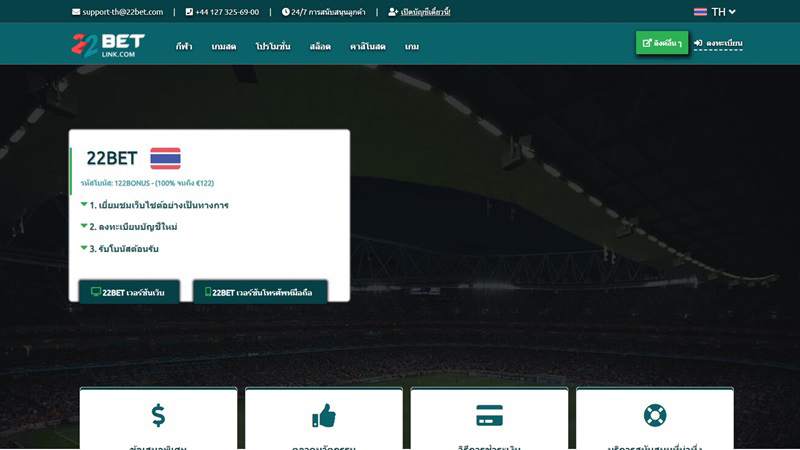Click the dollar sign icon card

pyautogui.click(x=158, y=415)
